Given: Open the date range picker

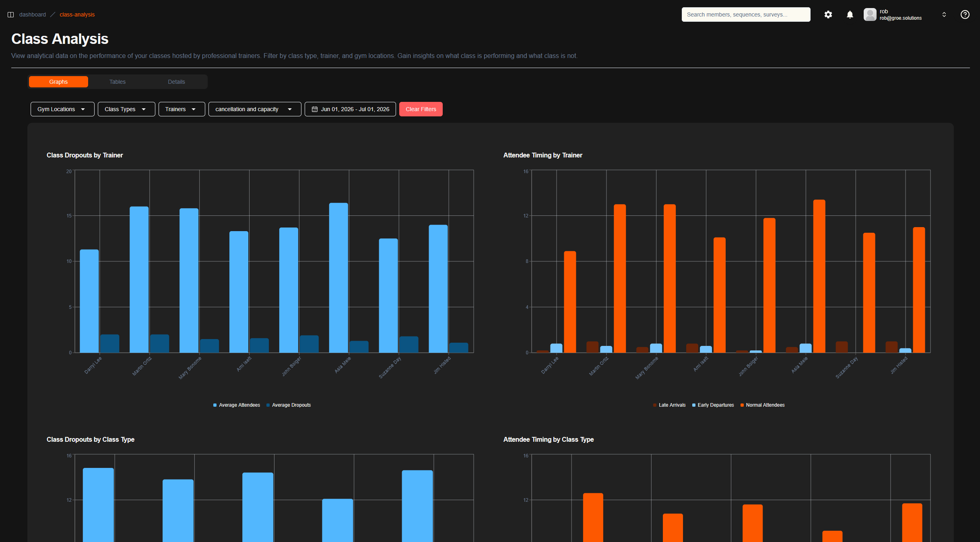Looking at the screenshot, I should pyautogui.click(x=350, y=109).
